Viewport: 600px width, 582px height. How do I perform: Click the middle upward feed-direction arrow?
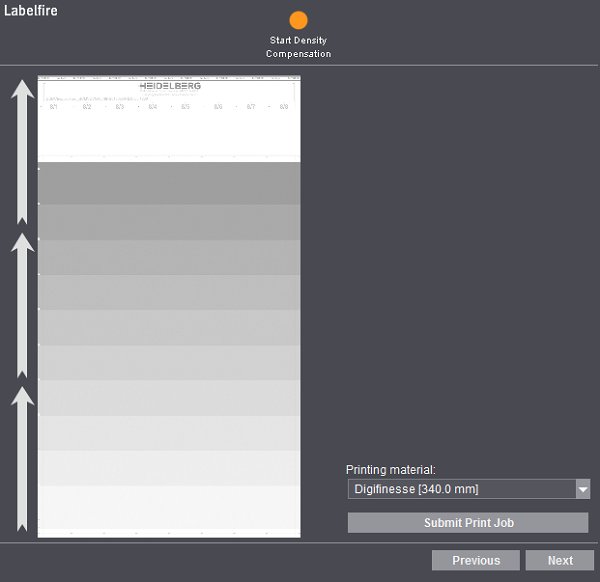click(23, 305)
